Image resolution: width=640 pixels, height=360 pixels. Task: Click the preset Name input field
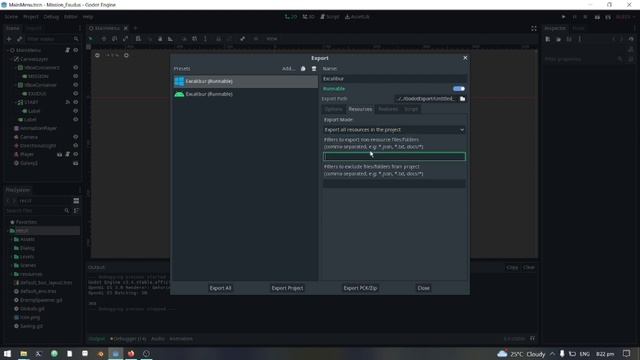394,78
